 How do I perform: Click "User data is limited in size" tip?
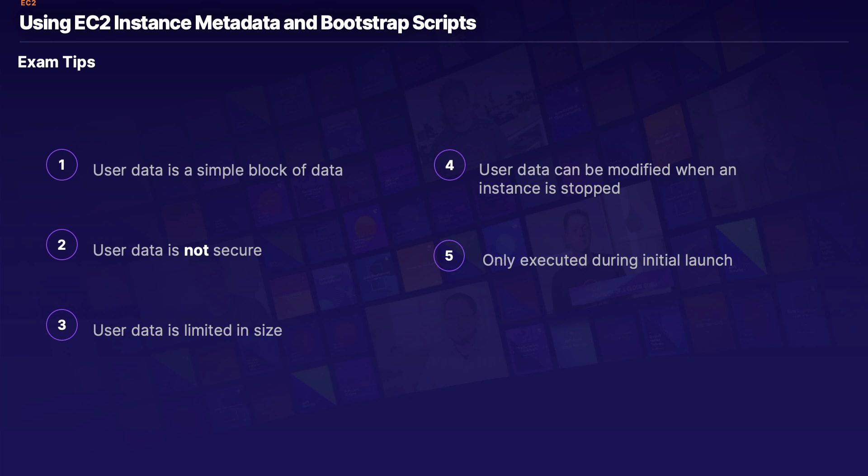(x=187, y=330)
